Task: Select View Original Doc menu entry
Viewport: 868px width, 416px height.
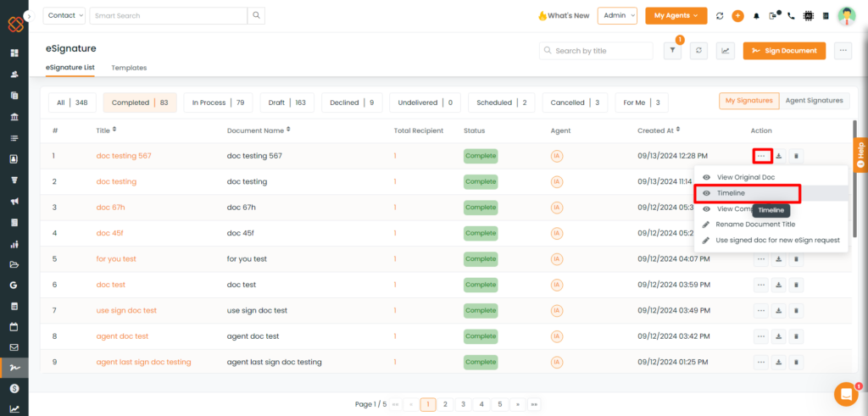Action: click(771, 178)
